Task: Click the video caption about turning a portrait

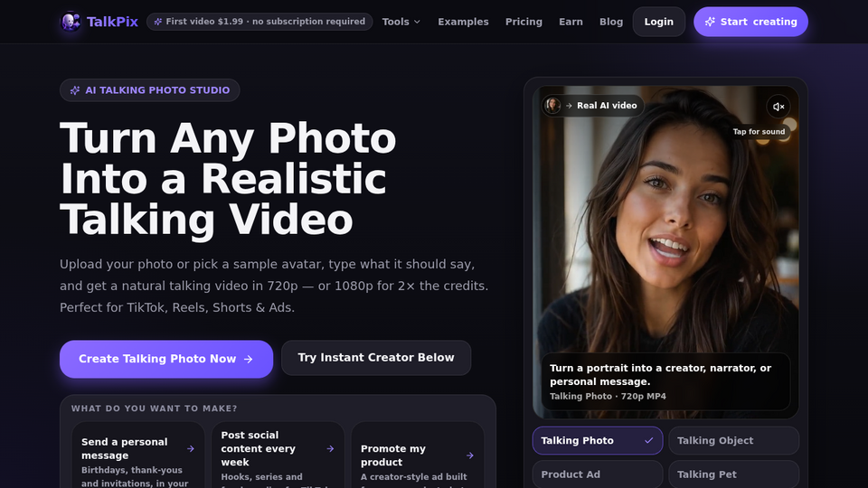Action: 660,374
